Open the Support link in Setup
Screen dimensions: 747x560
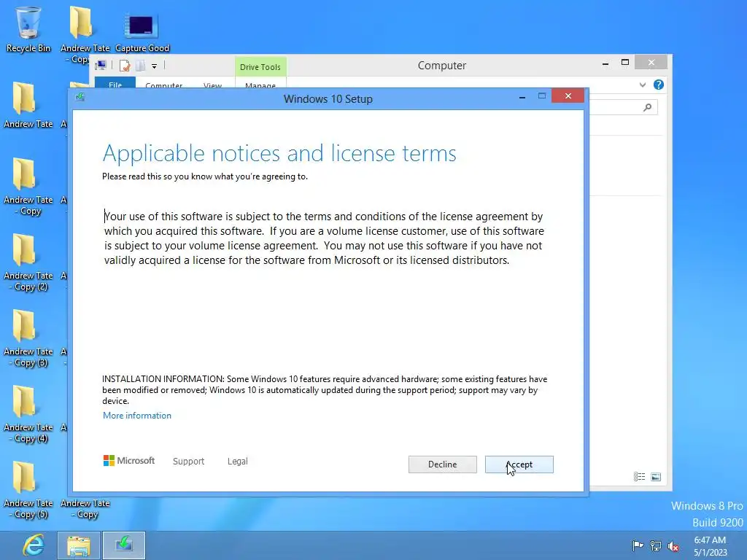coord(188,461)
